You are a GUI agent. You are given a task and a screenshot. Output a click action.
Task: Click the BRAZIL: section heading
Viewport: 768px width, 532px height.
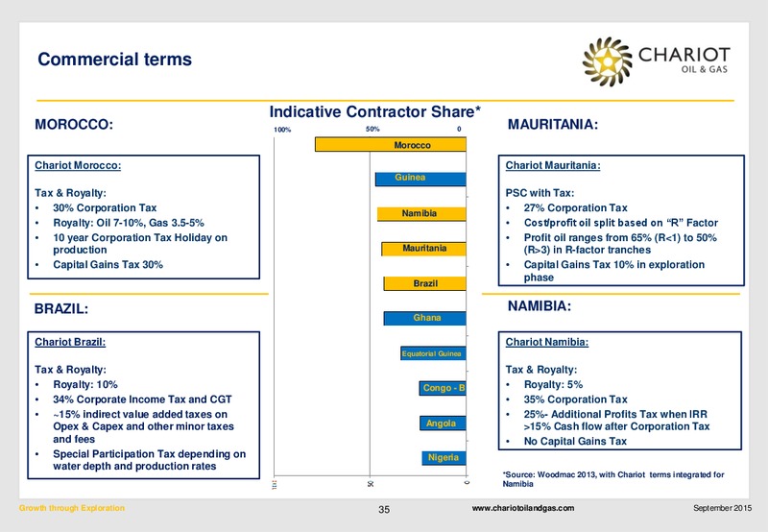pyautogui.click(x=61, y=308)
